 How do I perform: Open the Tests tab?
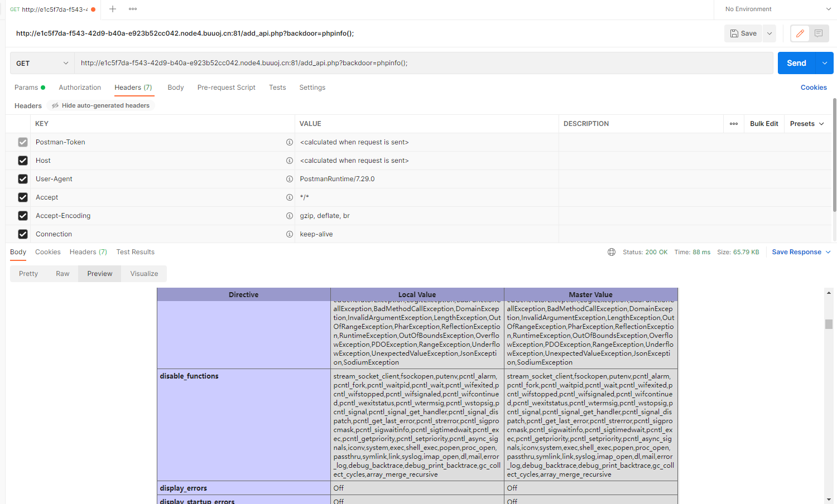(277, 88)
